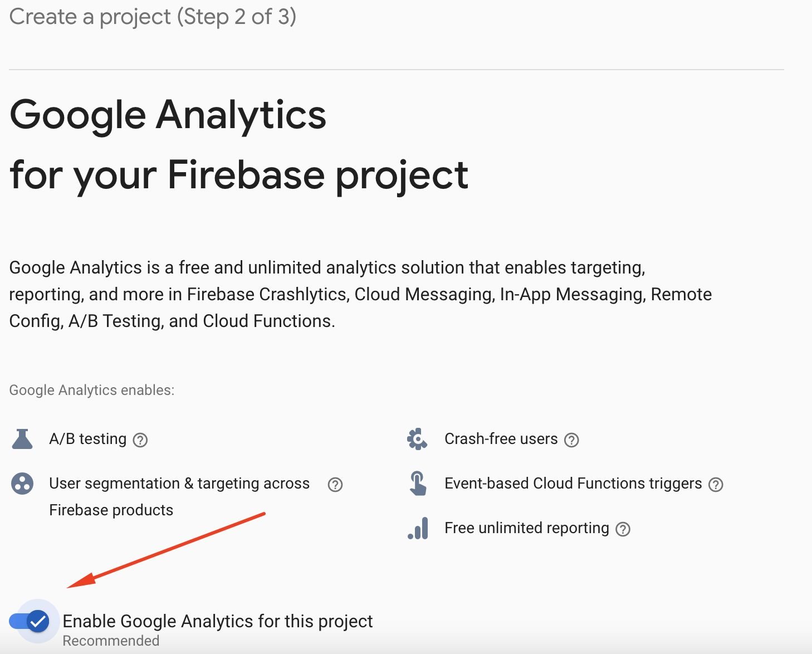Select the "Create a project (Step 2 of 3)" header
812x654 pixels.
point(153,17)
